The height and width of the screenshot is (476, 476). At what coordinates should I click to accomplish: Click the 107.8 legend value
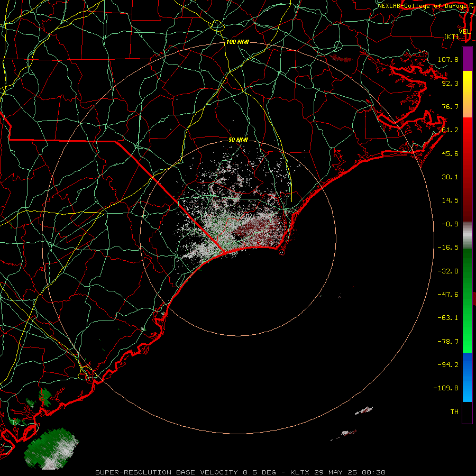coord(448,59)
